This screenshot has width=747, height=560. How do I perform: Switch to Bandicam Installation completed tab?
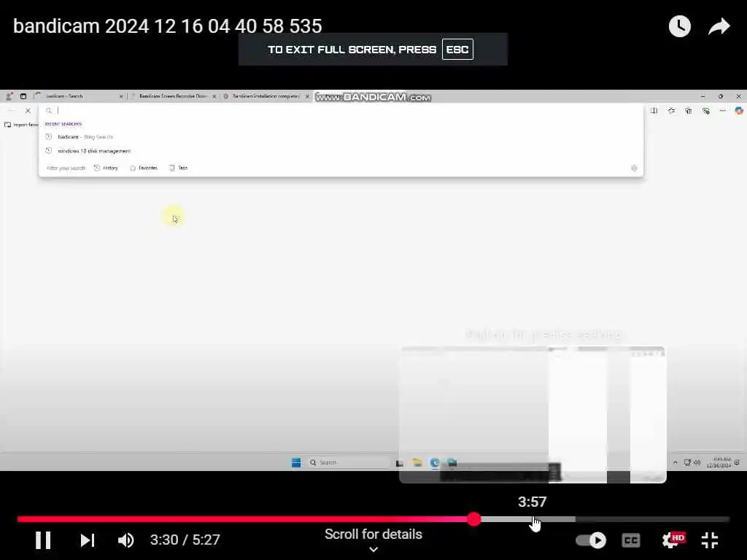[266, 96]
